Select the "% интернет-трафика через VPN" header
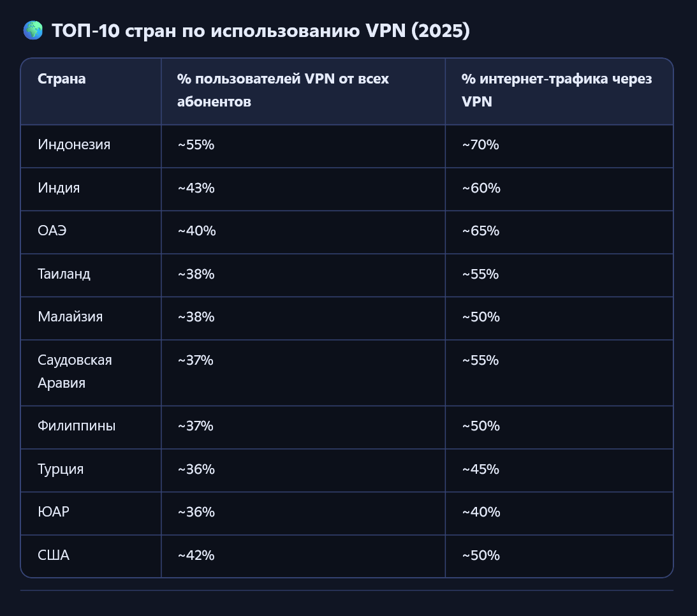The height and width of the screenshot is (616, 697). pos(557,90)
